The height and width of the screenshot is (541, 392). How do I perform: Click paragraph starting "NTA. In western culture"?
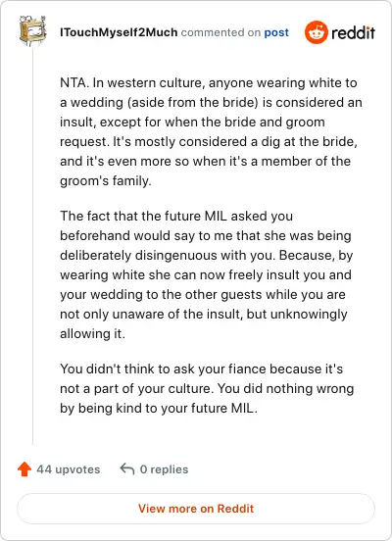coord(211,131)
